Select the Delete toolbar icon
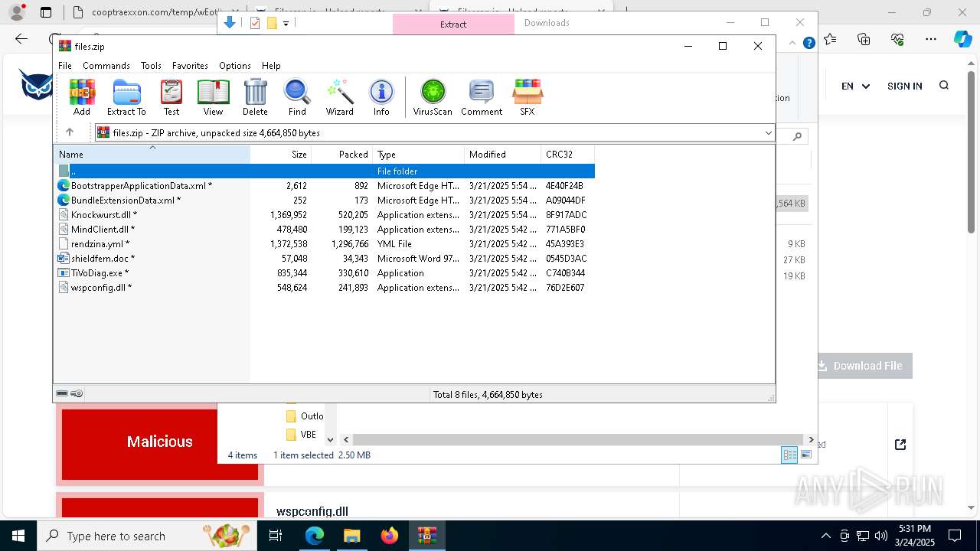The height and width of the screenshot is (551, 980). coord(255,97)
